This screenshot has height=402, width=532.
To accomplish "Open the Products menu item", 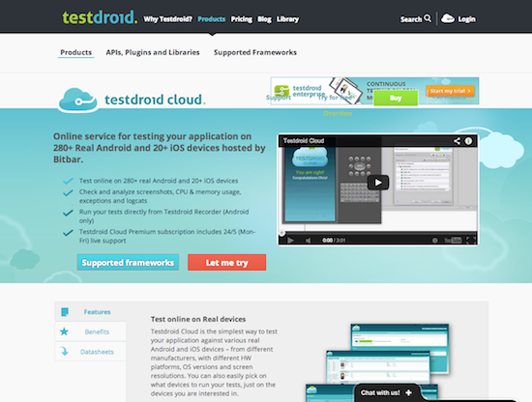I will (212, 19).
